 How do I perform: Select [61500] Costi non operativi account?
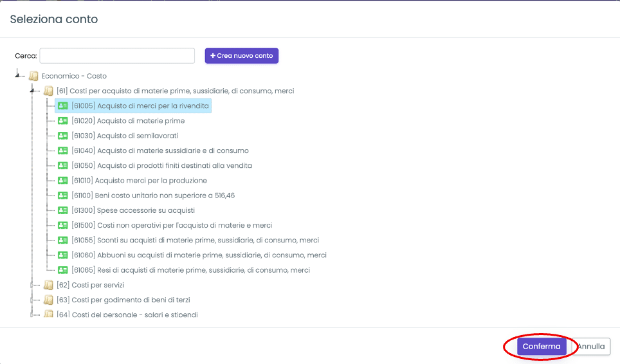click(x=172, y=225)
